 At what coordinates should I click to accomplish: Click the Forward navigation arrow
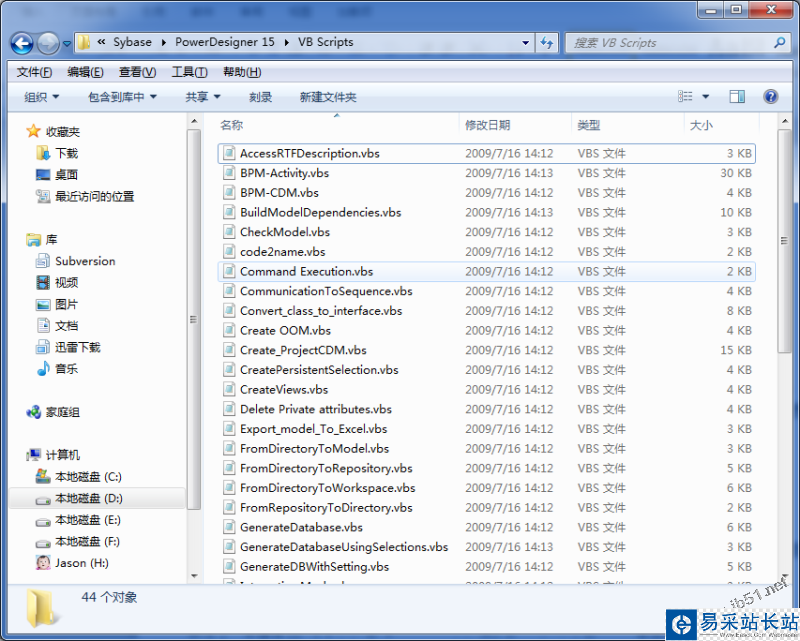pyautogui.click(x=48, y=43)
